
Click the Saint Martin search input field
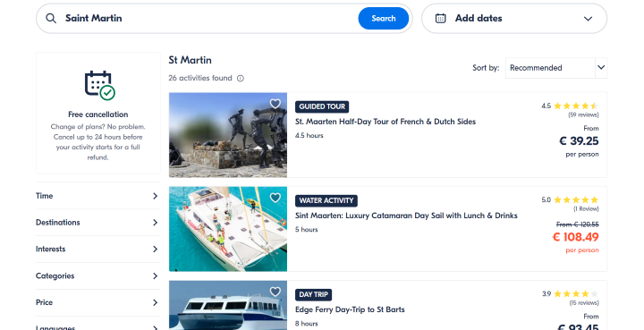(x=209, y=19)
